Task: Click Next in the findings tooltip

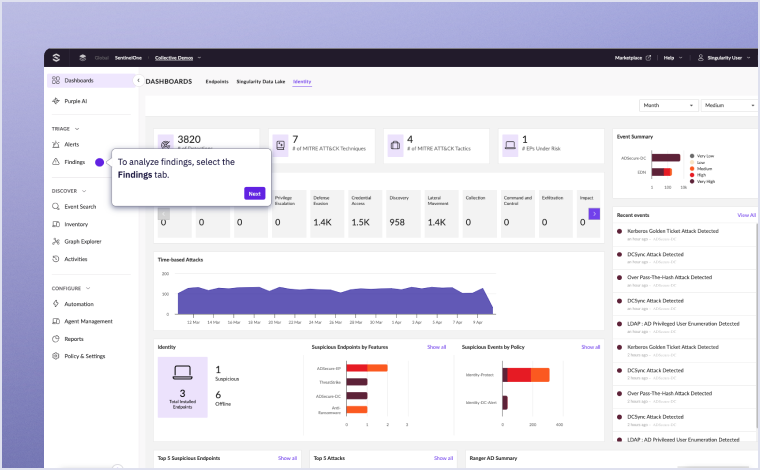Action: (x=254, y=194)
